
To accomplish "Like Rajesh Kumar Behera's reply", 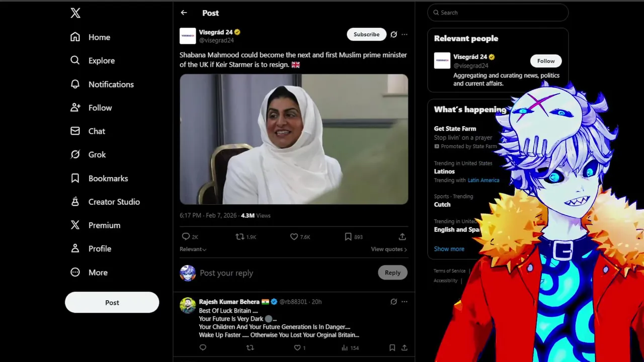I will (297, 347).
